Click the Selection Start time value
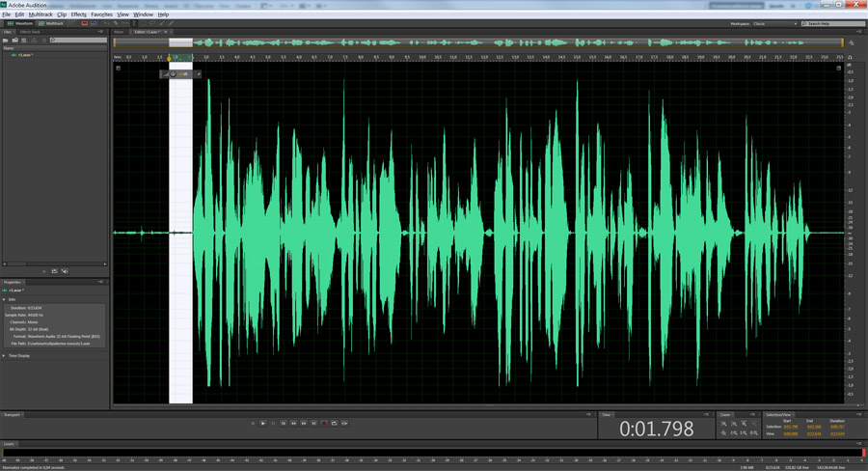 click(791, 427)
